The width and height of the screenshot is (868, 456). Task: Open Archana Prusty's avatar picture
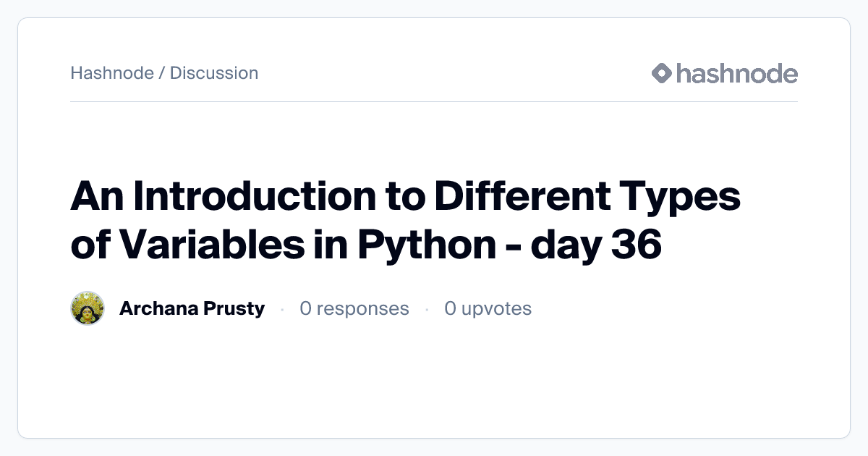coord(88,308)
